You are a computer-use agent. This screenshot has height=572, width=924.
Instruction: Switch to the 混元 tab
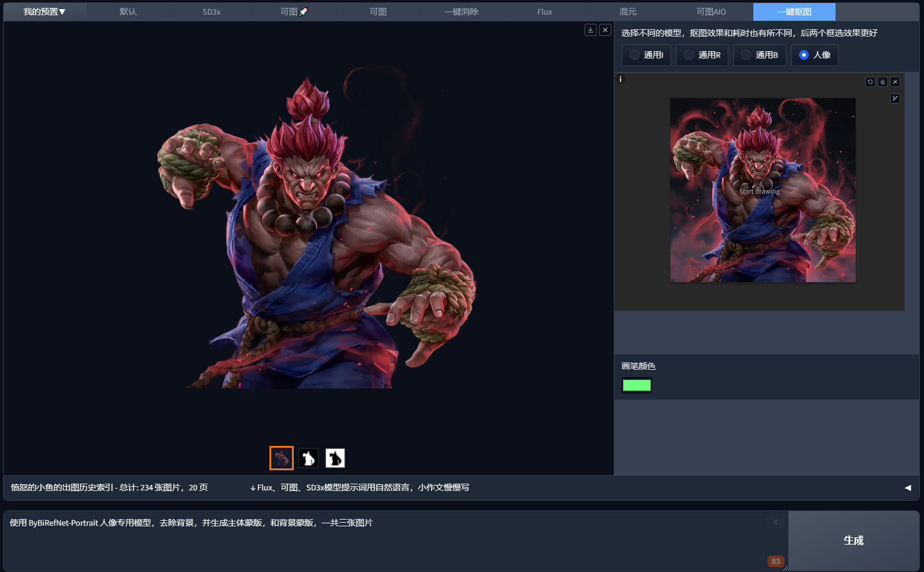(x=628, y=12)
